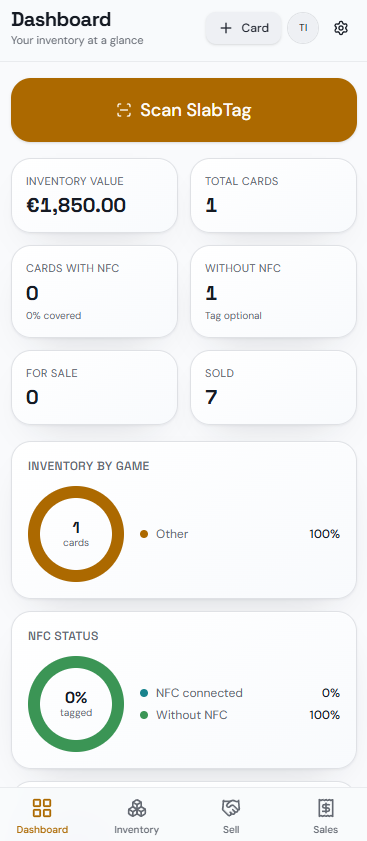This screenshot has height=841, width=367.
Task: Click the add Card button
Action: click(x=244, y=28)
